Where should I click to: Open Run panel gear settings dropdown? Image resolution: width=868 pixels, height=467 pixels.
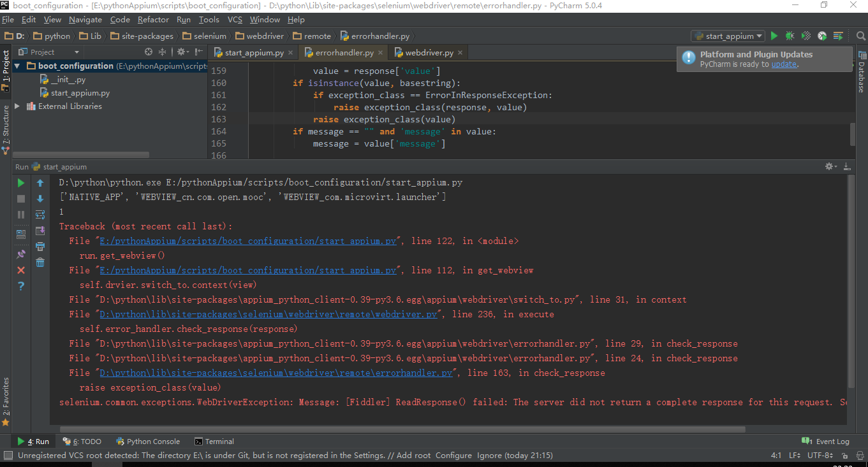(830, 166)
